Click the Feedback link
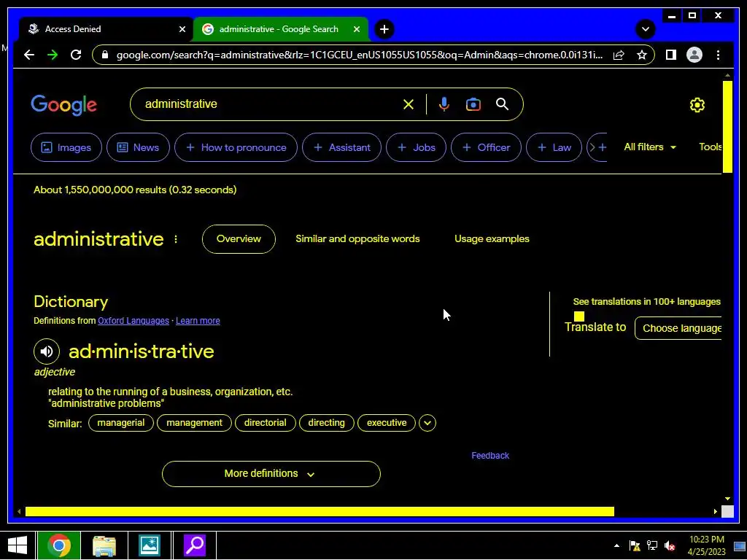 [x=490, y=456]
